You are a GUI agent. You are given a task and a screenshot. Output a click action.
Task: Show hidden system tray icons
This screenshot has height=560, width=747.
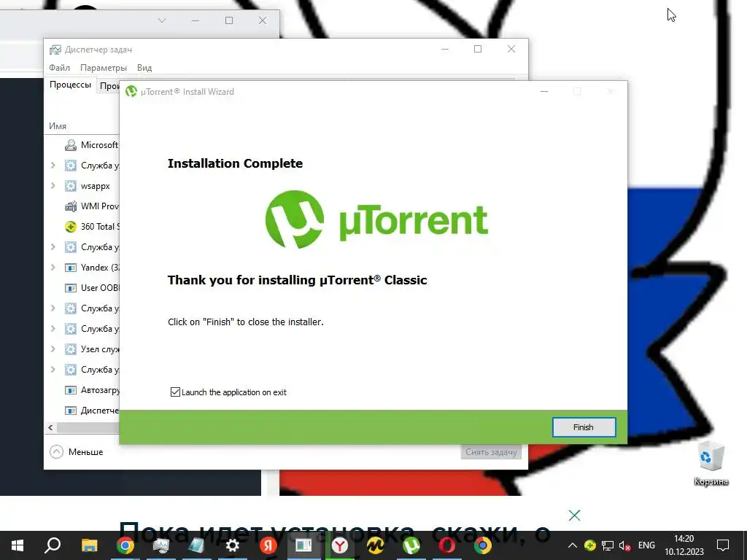coord(573,545)
